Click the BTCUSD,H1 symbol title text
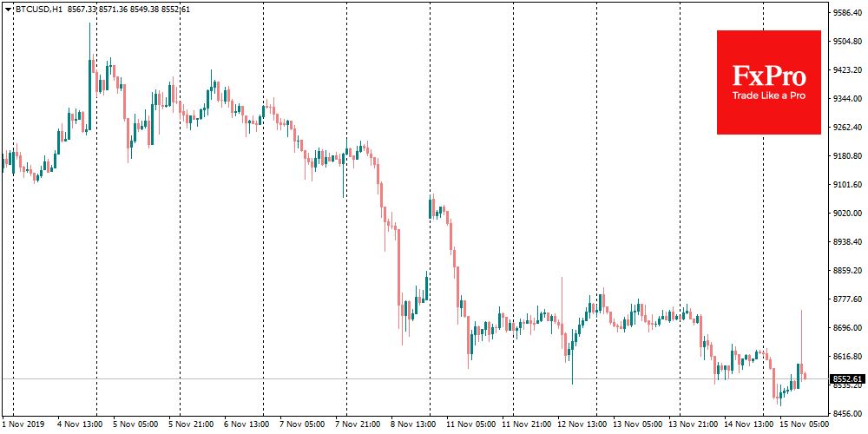Image resolution: width=868 pixels, height=434 pixels. [x=38, y=8]
